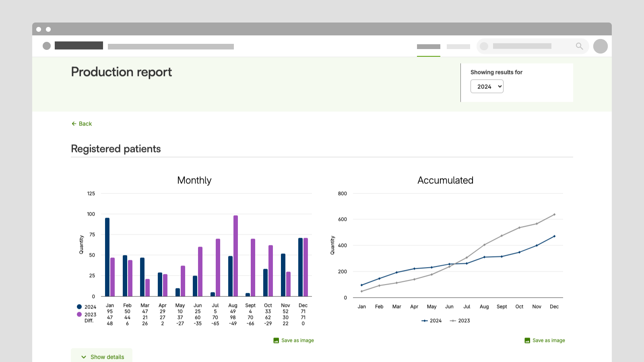The height and width of the screenshot is (362, 644).
Task: Click image icon next to Accumulated Save as image
Action: 527,340
